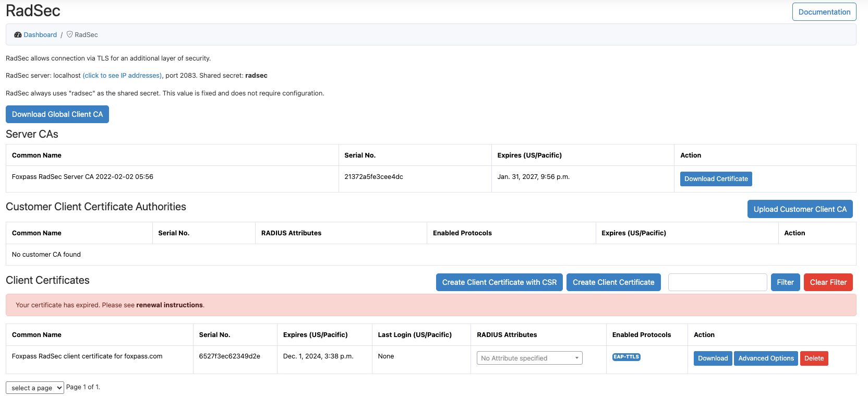Click expiry date Jan. 31, 2027
Screen dimensions: 868x396
533,177
